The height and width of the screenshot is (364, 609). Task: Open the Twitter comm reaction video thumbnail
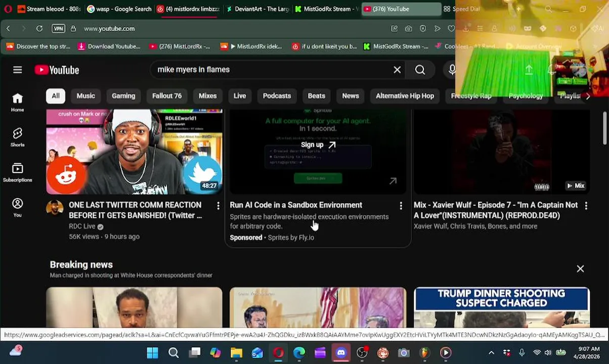pyautogui.click(x=134, y=152)
